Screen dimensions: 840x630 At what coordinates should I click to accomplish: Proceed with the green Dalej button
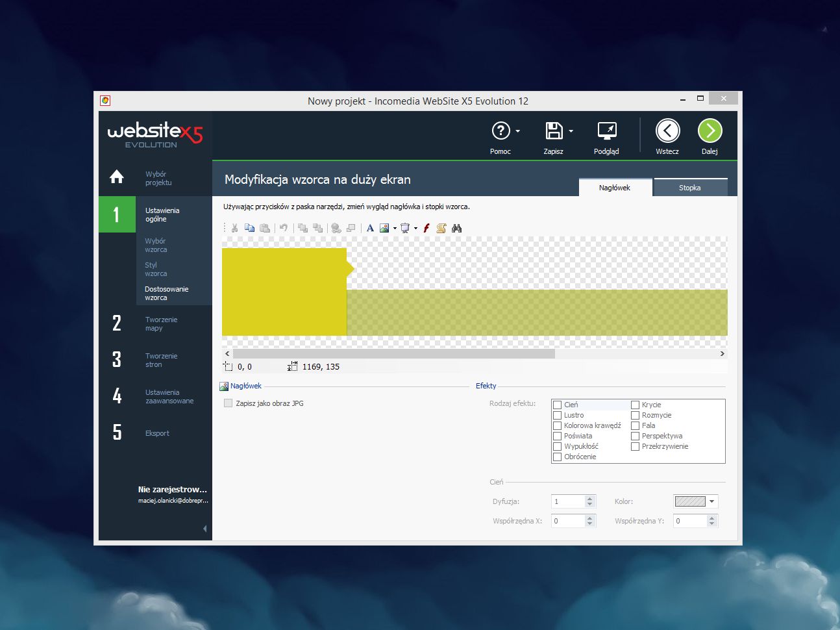tap(710, 131)
